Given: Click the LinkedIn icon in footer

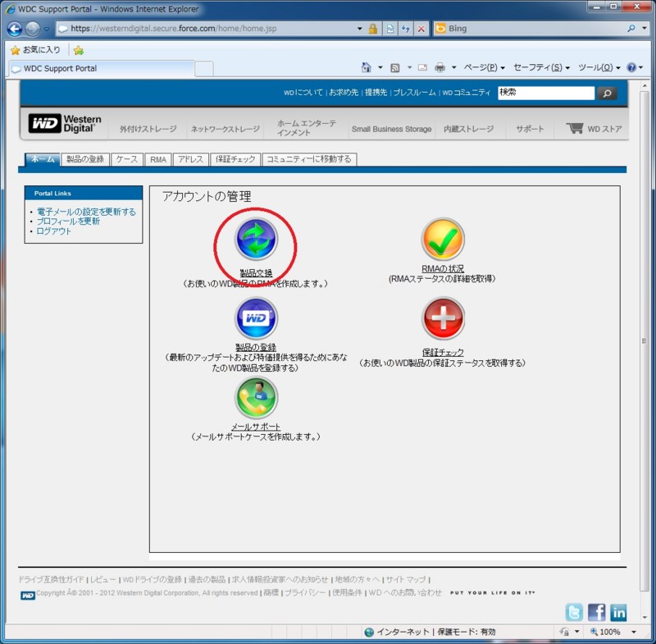Looking at the screenshot, I should pos(618,612).
